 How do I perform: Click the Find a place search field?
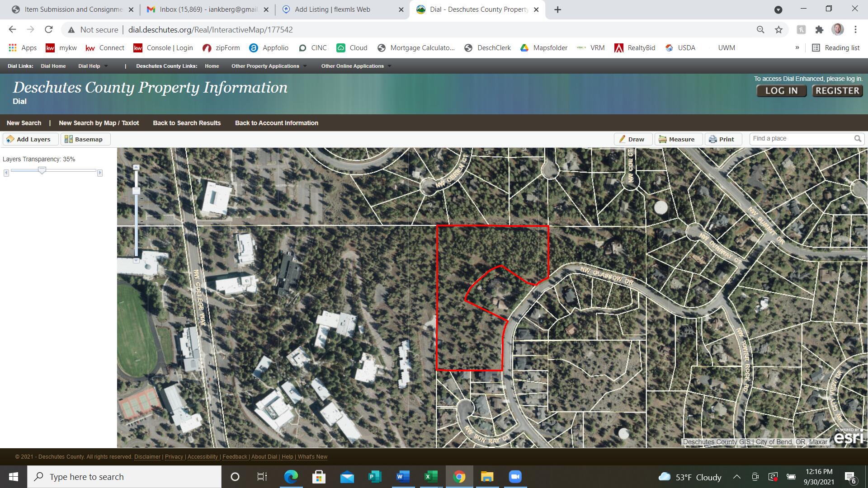pos(800,139)
